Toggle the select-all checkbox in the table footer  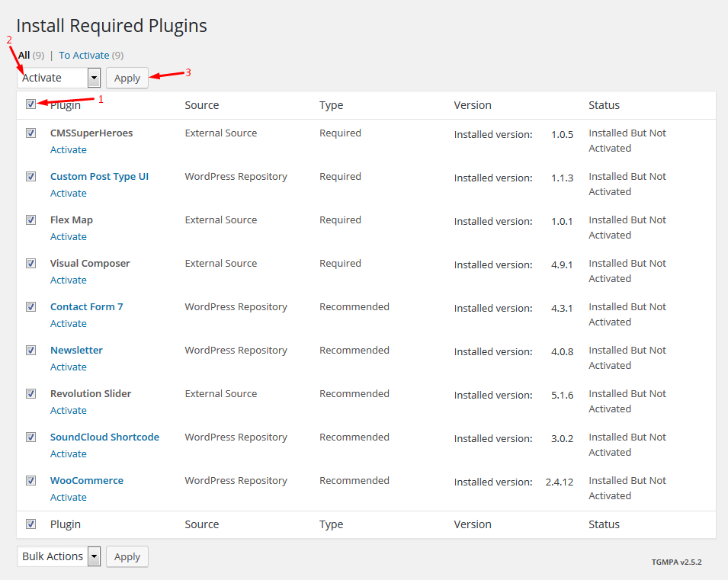(30, 524)
